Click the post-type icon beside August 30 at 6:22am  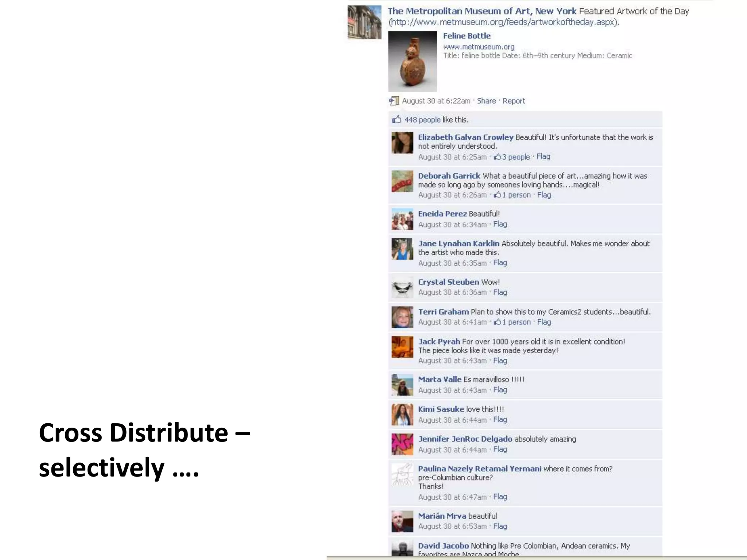pos(394,101)
